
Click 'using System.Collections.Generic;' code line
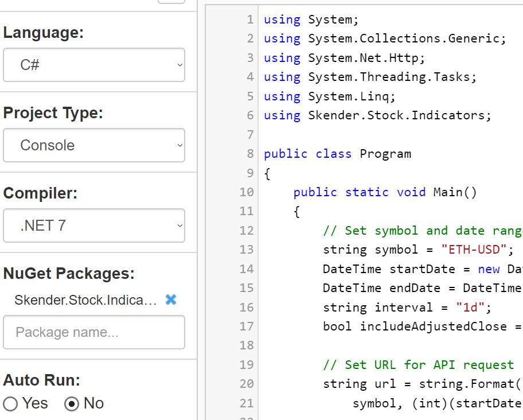coord(385,38)
